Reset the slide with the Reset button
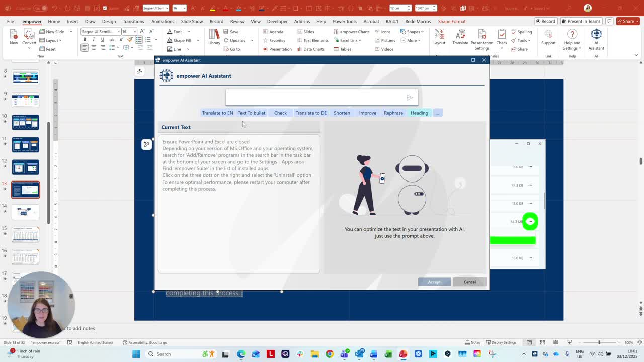Screen dimensions: 644x362 [x=48, y=49]
